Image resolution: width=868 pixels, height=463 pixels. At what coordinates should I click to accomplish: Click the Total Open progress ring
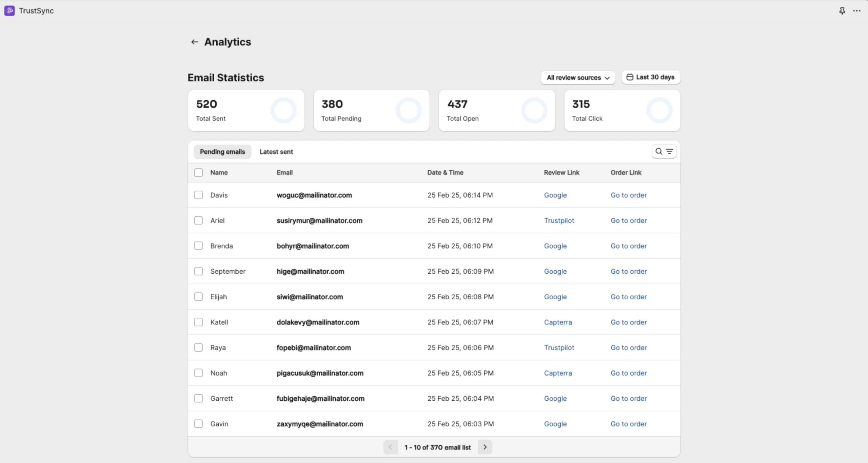534,110
